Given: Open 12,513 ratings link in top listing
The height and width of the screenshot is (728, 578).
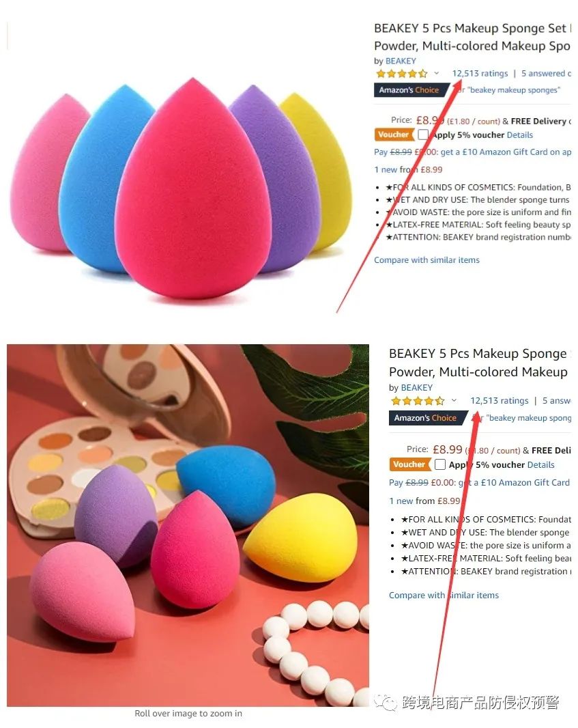Looking at the screenshot, I should click(480, 73).
